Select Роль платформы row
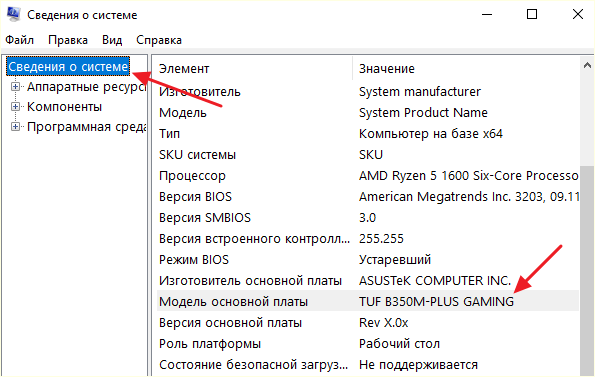The image size is (595, 377). [368, 344]
